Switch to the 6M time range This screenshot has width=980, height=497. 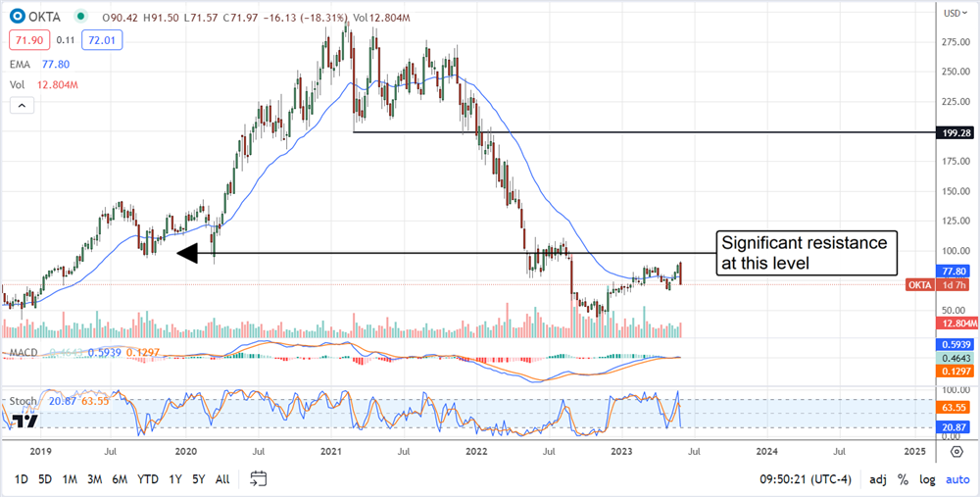120,479
